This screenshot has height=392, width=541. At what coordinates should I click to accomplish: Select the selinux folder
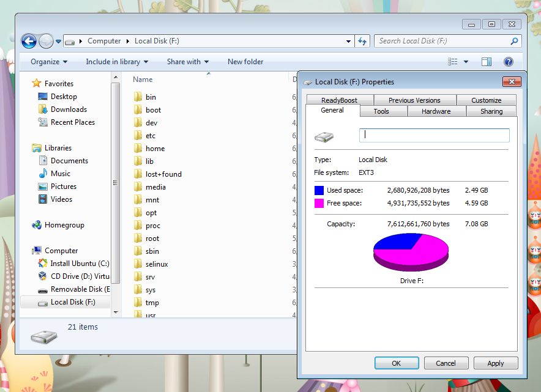pyautogui.click(x=156, y=264)
